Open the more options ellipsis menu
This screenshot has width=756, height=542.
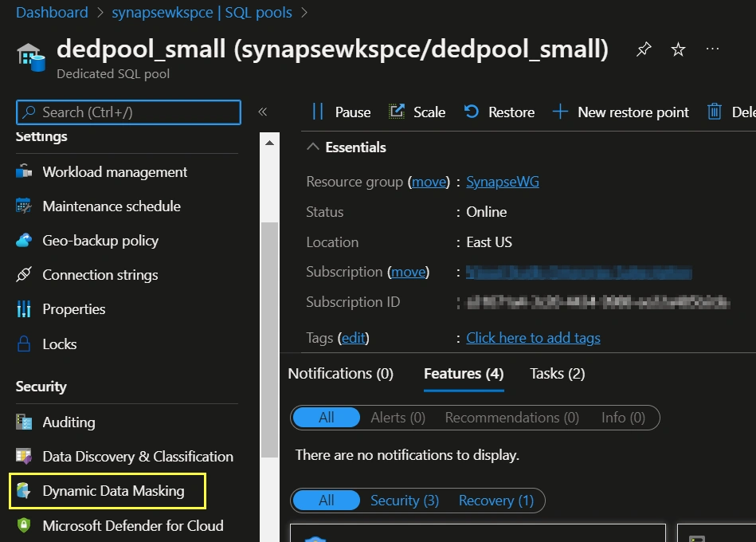pyautogui.click(x=712, y=49)
